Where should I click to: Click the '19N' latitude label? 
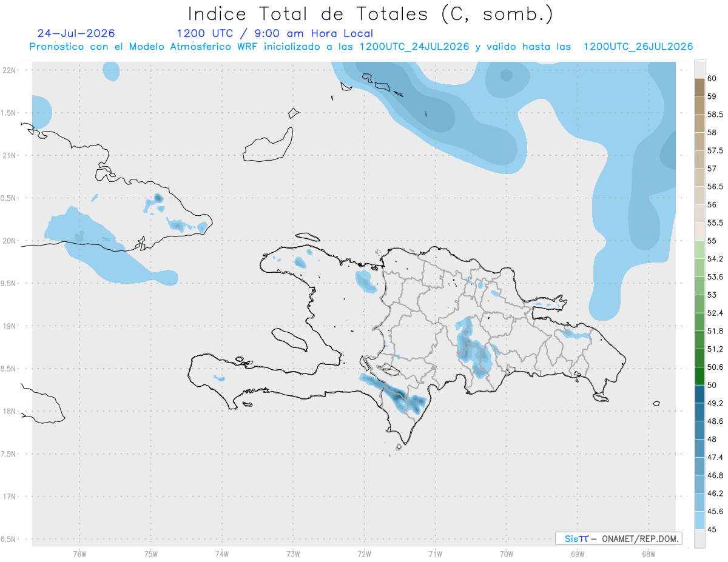(9, 326)
